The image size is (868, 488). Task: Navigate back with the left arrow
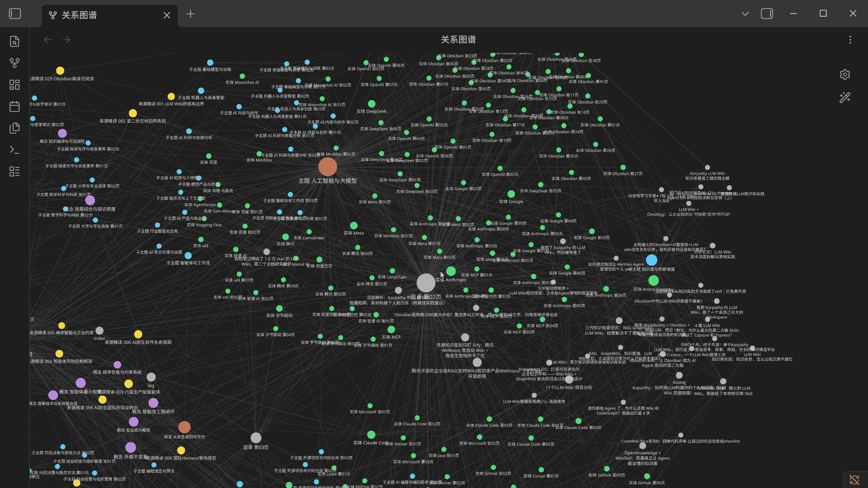(x=47, y=40)
